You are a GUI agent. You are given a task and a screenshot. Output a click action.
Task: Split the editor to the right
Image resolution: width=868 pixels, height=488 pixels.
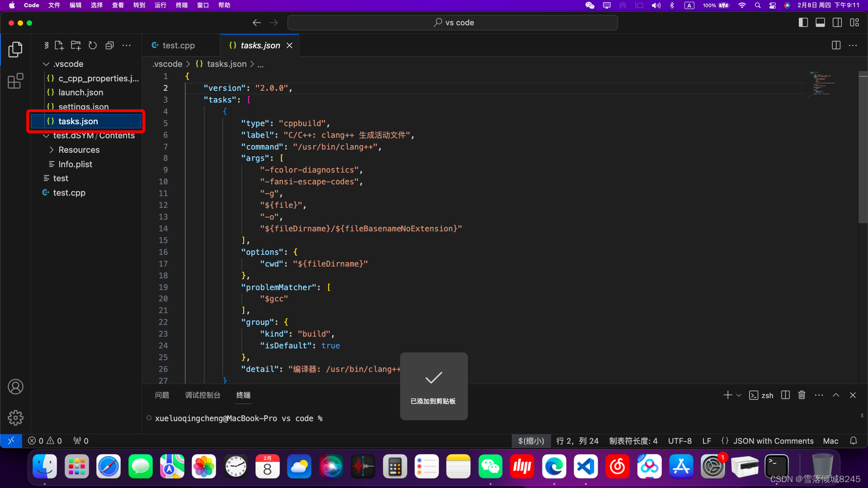click(836, 45)
